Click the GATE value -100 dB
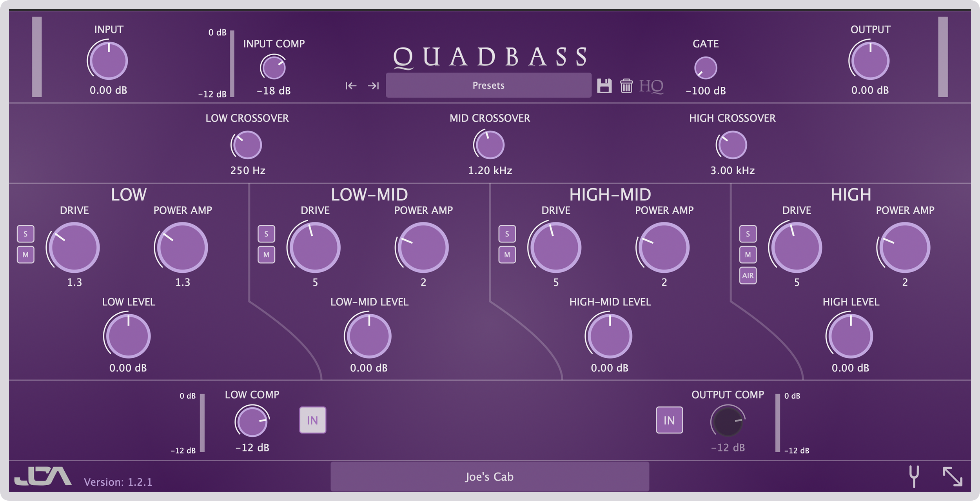This screenshot has height=501, width=980. point(706,91)
